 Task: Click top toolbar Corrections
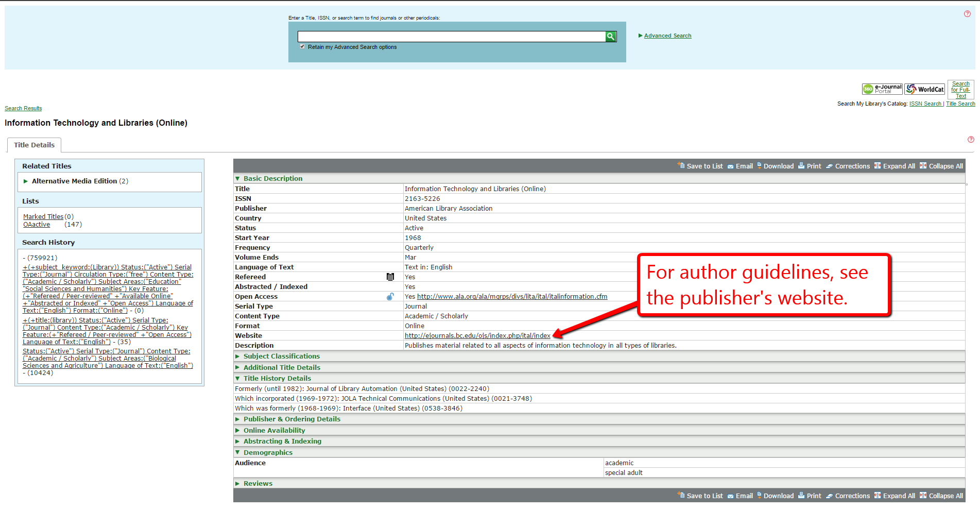pyautogui.click(x=848, y=166)
